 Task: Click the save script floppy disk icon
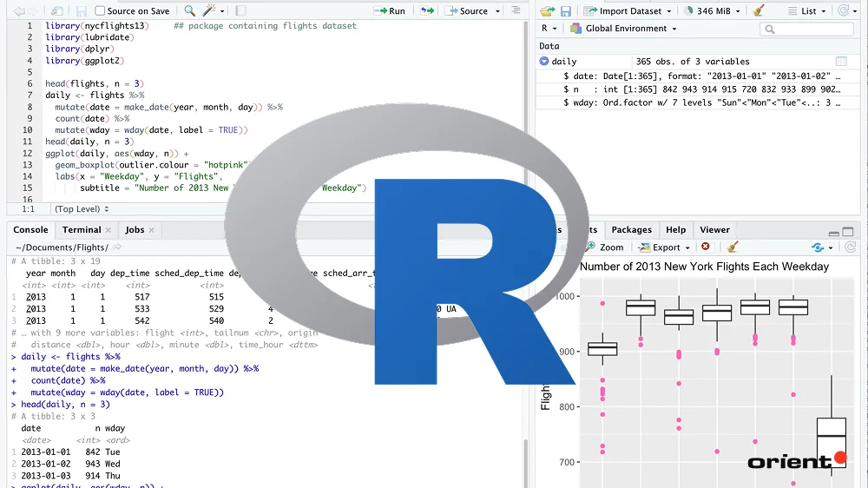click(81, 11)
